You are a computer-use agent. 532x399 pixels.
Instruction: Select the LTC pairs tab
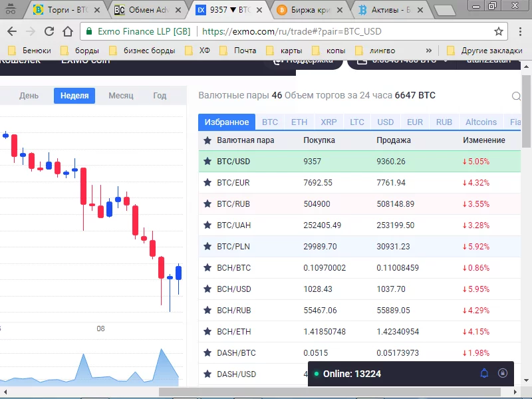[x=357, y=122]
